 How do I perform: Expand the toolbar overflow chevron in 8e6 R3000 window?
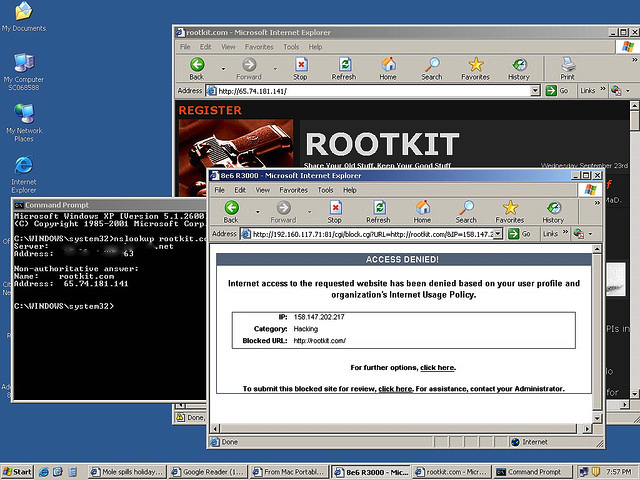597,203
